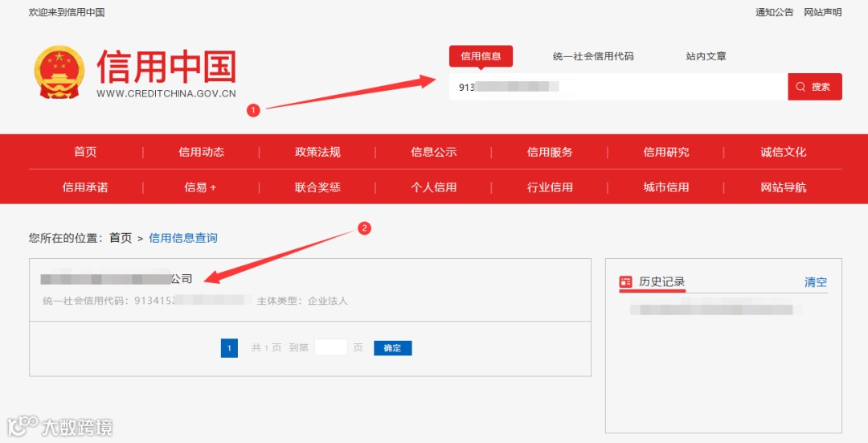Open 通知公告 link at top right

(775, 12)
